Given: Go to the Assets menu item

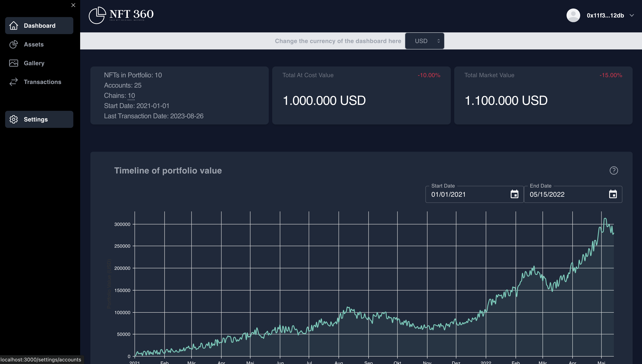Looking at the screenshot, I should click(x=34, y=44).
